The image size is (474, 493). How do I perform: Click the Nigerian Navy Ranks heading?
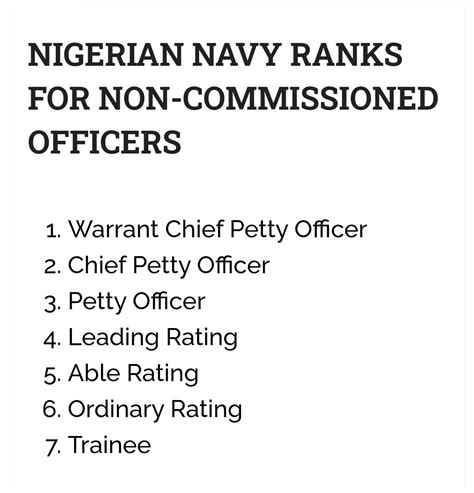tap(233, 98)
